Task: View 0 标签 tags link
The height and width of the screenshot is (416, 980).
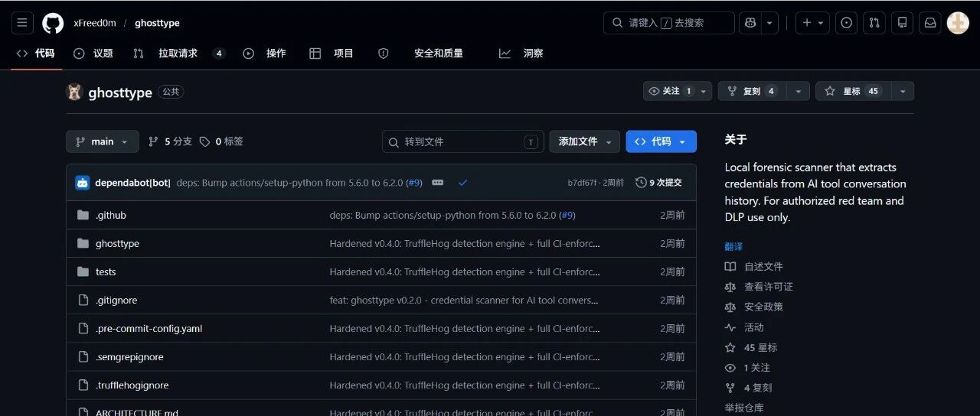Action: [221, 141]
